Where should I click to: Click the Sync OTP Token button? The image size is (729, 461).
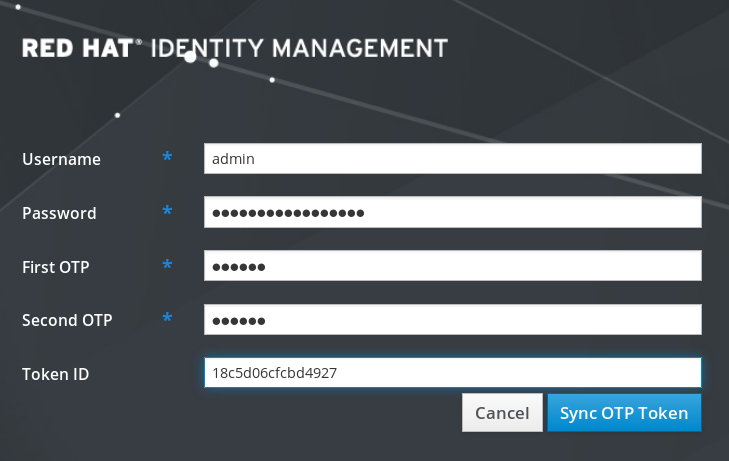(x=624, y=413)
